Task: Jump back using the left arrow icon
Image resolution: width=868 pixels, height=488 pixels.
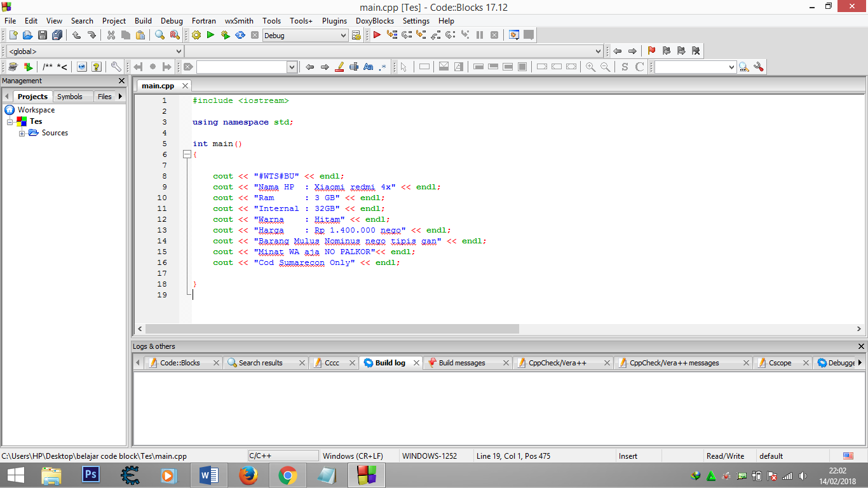Action: (x=617, y=51)
